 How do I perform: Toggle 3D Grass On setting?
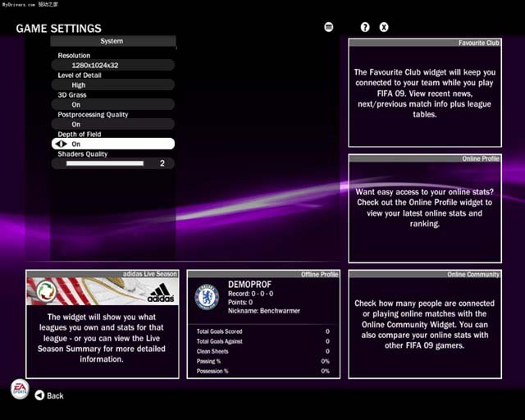point(113,104)
